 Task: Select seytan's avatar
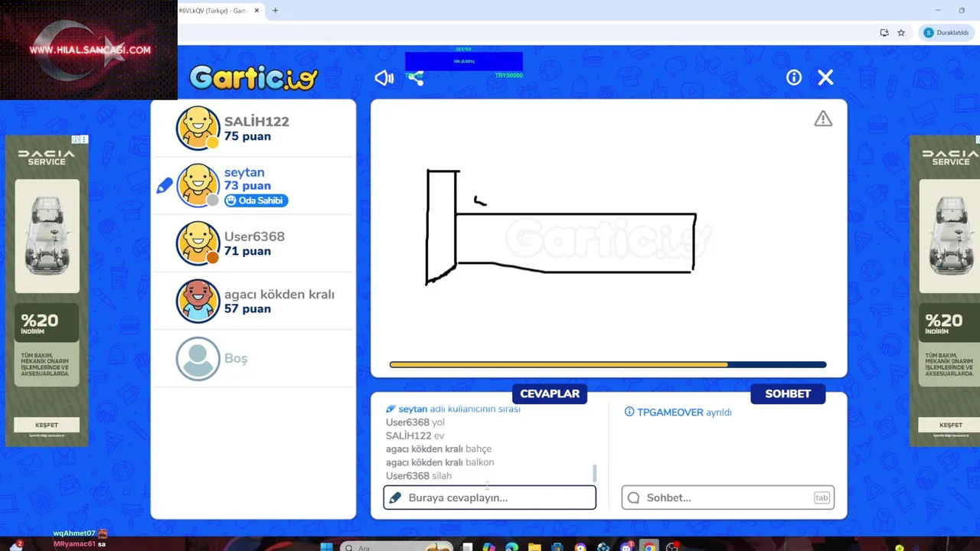198,185
